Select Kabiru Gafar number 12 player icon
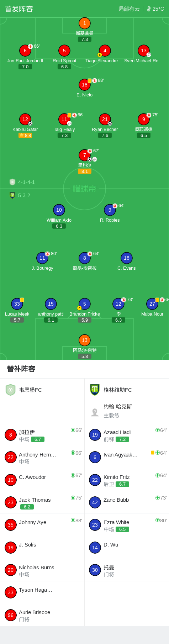 coord(25,119)
